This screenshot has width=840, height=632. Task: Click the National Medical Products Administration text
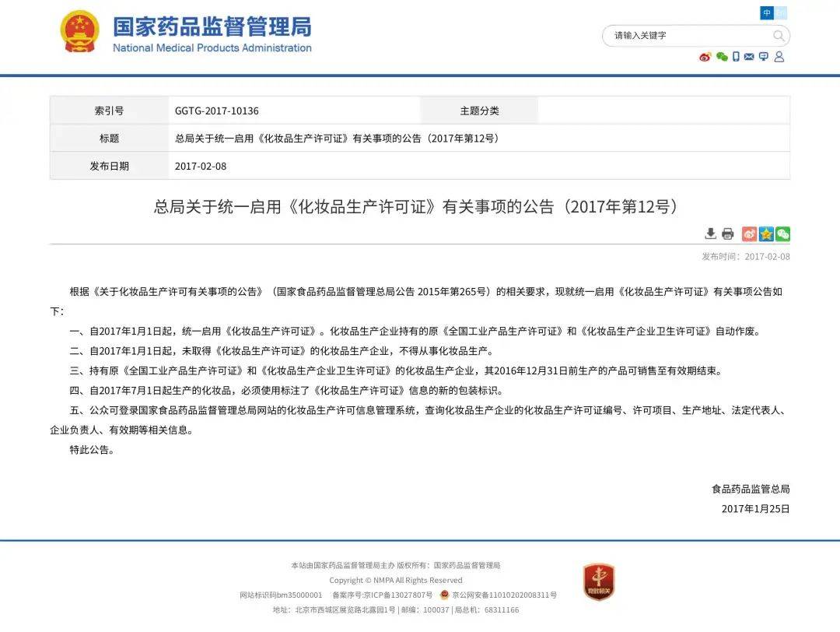(212, 47)
